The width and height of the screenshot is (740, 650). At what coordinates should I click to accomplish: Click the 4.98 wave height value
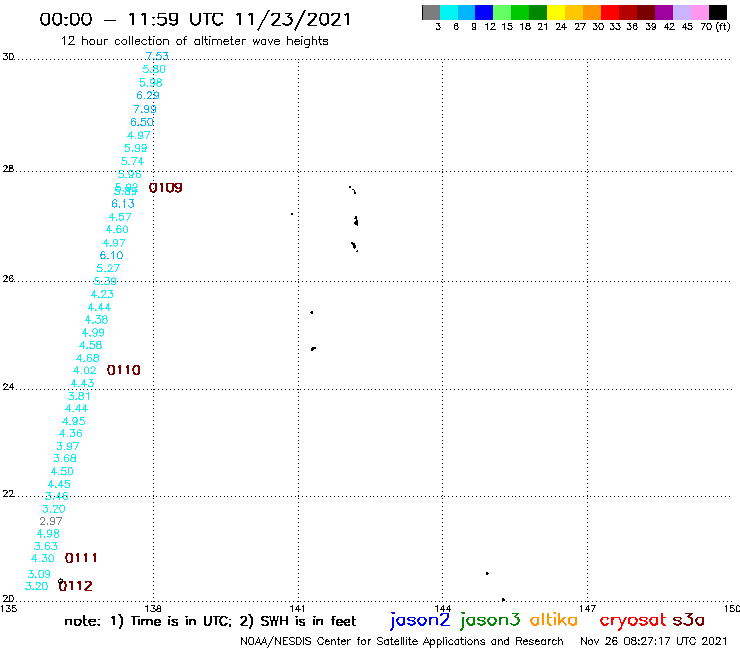[x=48, y=534]
